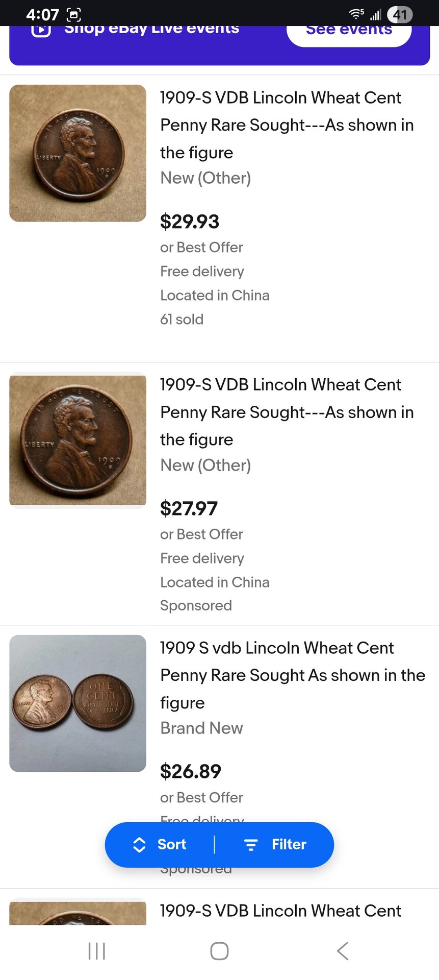Tap the Shop eBay Live events banner text
This screenshot has height=980, width=439.
click(x=151, y=30)
